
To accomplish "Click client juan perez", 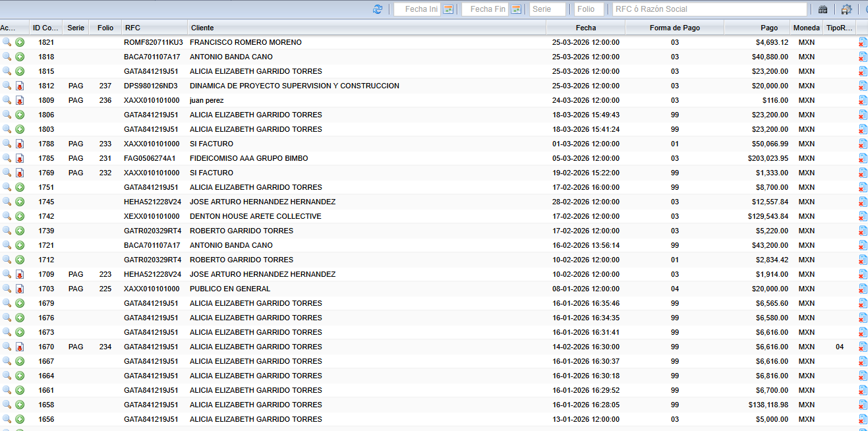I will (207, 100).
